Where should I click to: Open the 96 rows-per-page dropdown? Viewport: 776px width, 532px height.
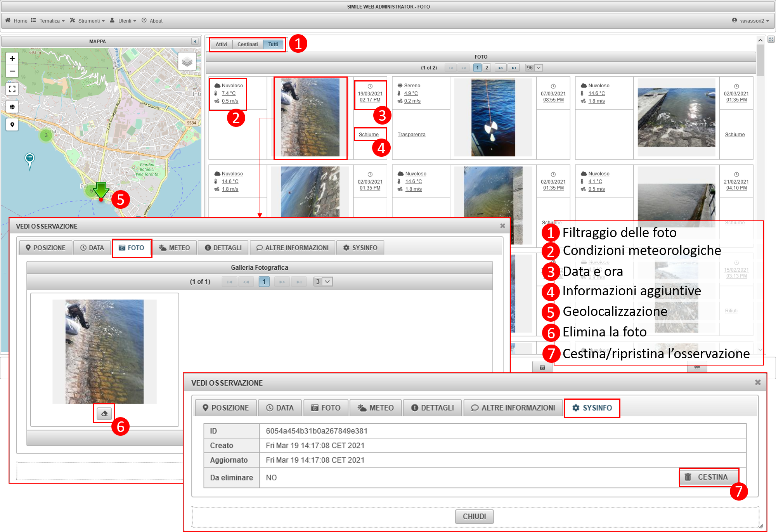click(533, 68)
